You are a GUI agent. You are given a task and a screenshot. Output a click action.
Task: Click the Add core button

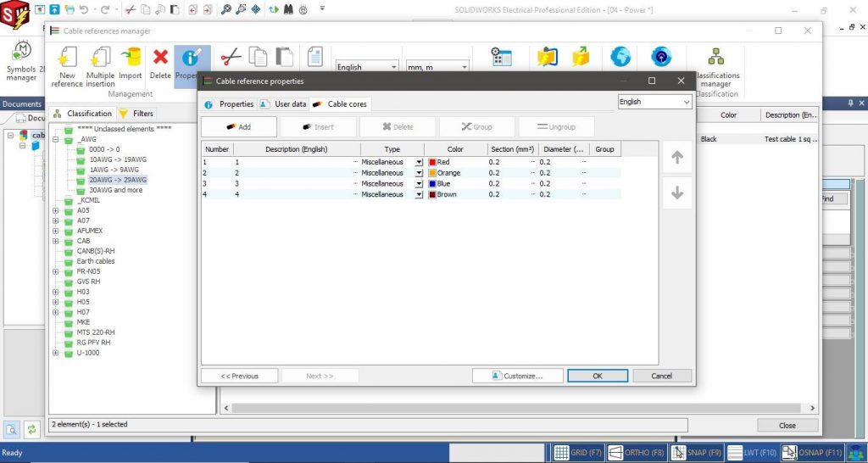pyautogui.click(x=238, y=127)
